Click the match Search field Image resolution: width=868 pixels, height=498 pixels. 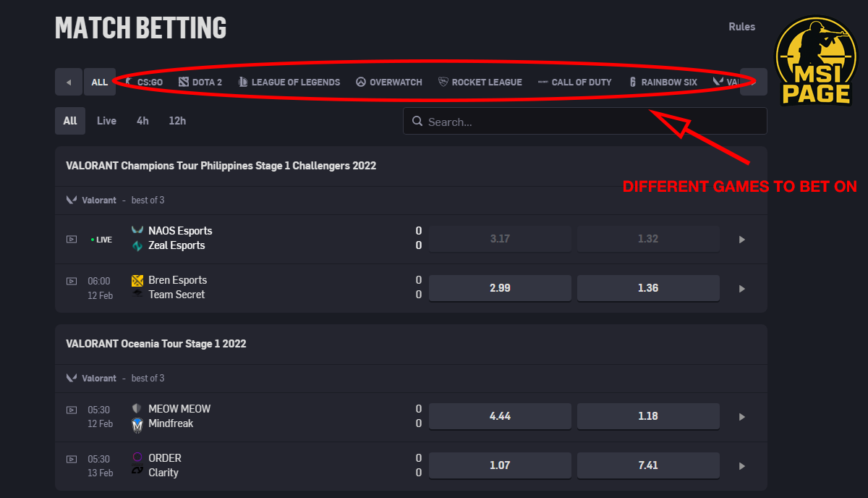pyautogui.click(x=584, y=121)
